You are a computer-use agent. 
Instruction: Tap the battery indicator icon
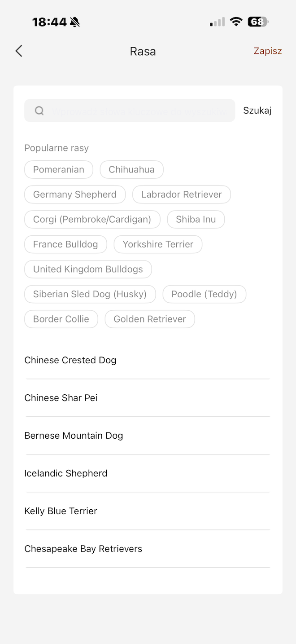[x=258, y=22]
